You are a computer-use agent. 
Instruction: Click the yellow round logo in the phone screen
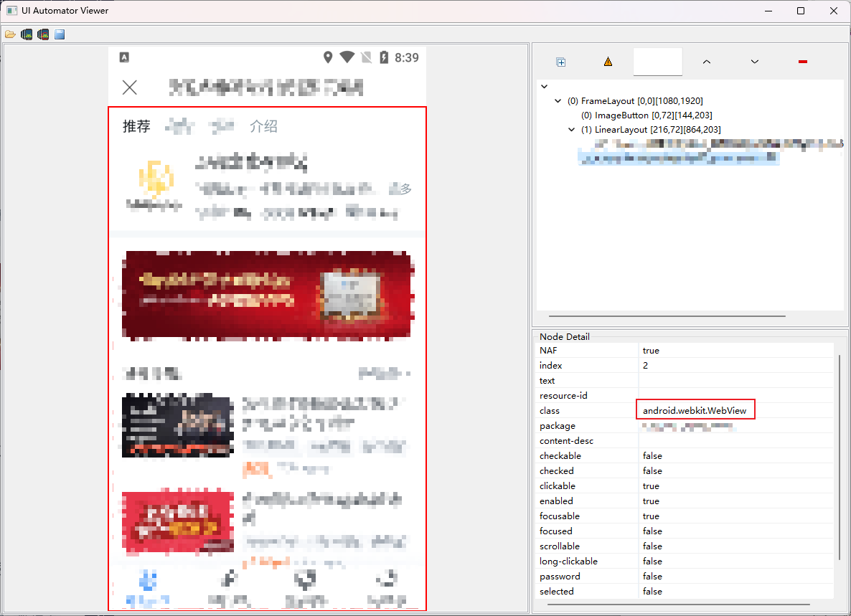tap(156, 179)
